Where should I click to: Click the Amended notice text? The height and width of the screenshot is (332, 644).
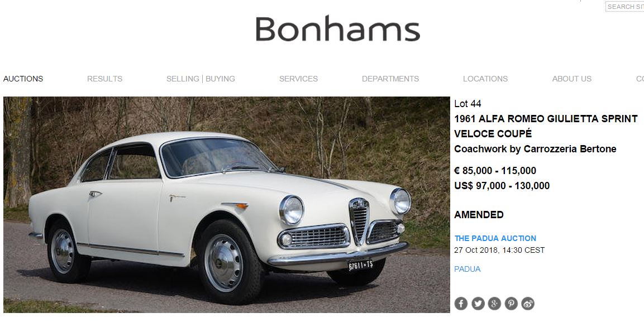(479, 215)
